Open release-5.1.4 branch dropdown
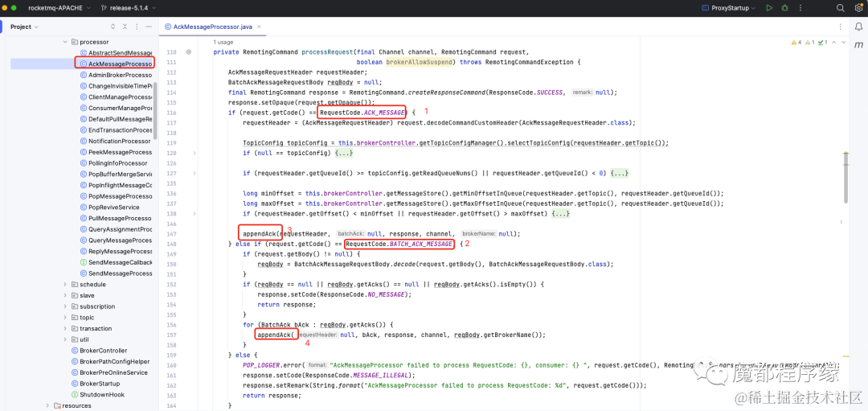The height and width of the screenshot is (411, 868). point(129,8)
